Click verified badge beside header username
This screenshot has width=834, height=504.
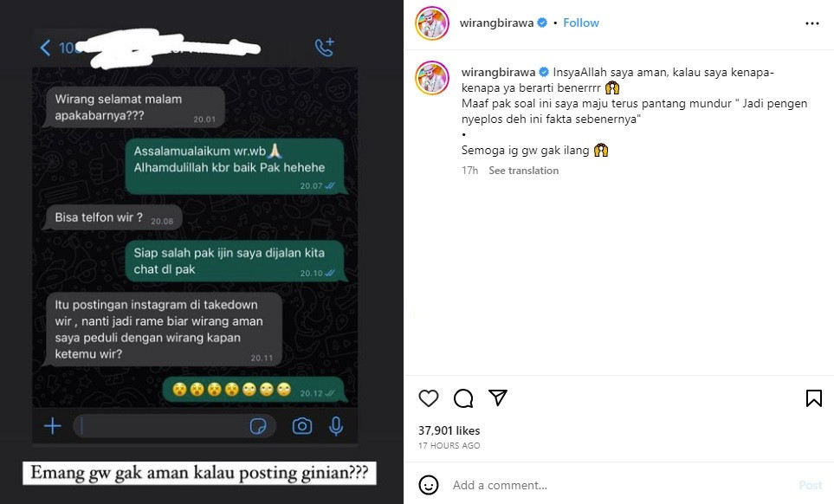542,23
